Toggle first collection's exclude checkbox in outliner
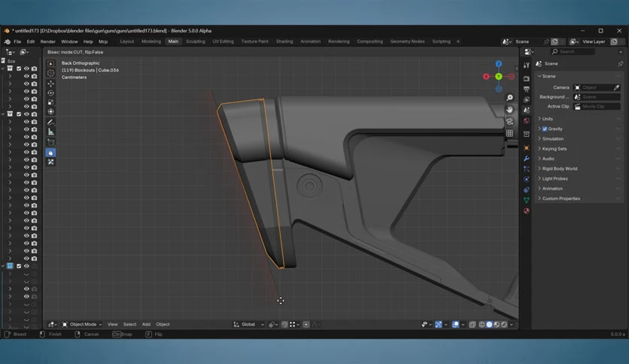Screen dimensions: 629x364 click(x=19, y=68)
